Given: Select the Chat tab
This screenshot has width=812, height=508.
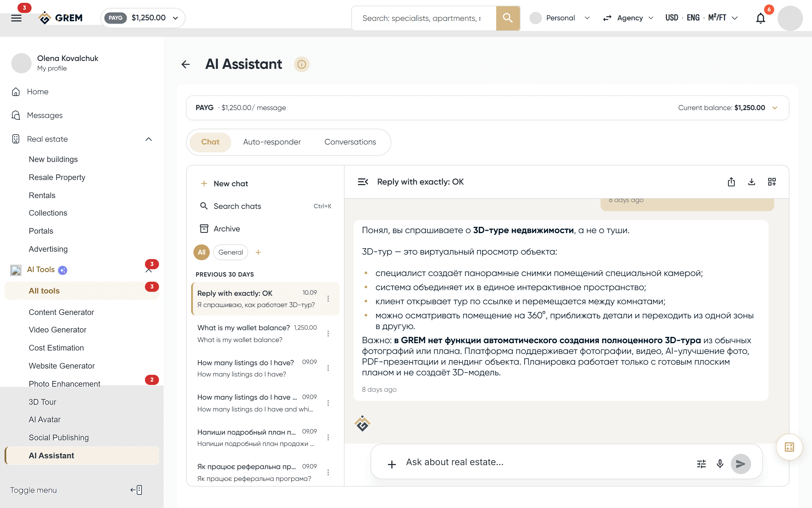Looking at the screenshot, I should 210,142.
